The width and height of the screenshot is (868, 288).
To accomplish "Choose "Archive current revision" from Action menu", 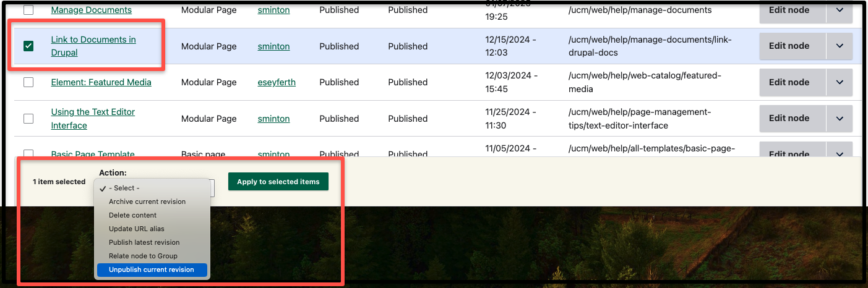I will coord(147,201).
